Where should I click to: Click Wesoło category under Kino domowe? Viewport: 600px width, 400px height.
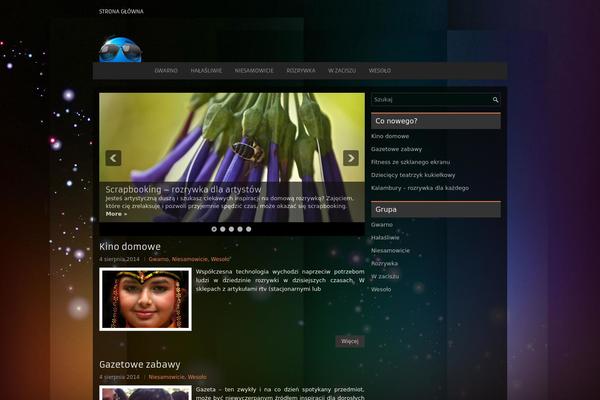220,259
